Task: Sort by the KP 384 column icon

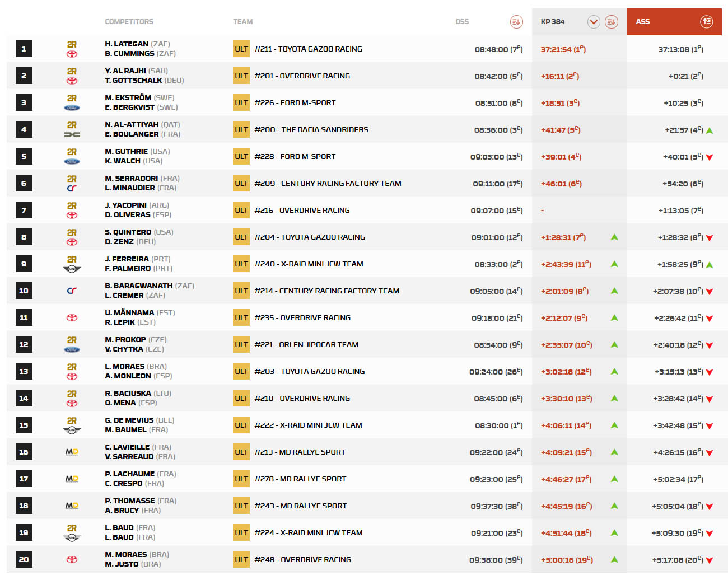Action: click(612, 22)
